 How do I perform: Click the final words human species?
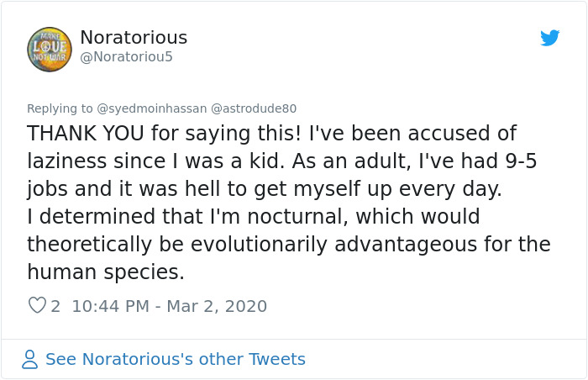coord(106,272)
